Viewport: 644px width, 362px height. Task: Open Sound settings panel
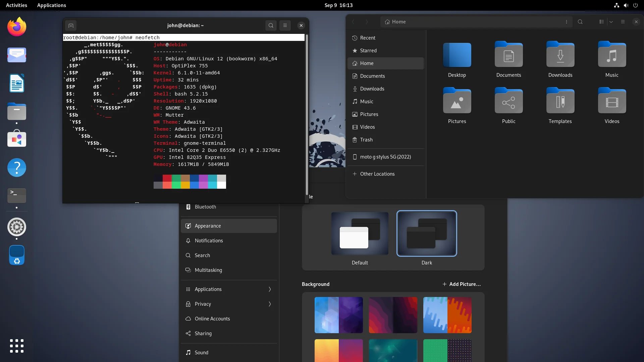coord(229,353)
